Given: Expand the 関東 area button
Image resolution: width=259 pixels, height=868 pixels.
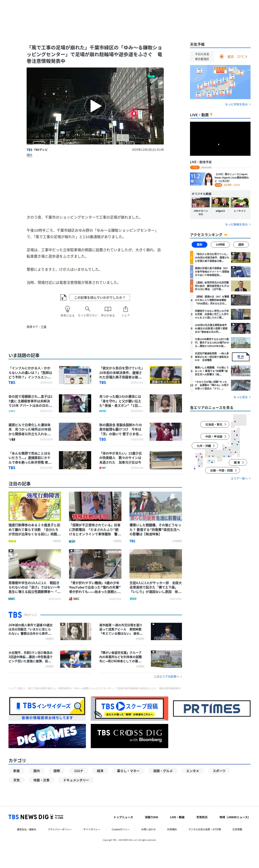Looking at the screenshot, I should click(238, 463).
